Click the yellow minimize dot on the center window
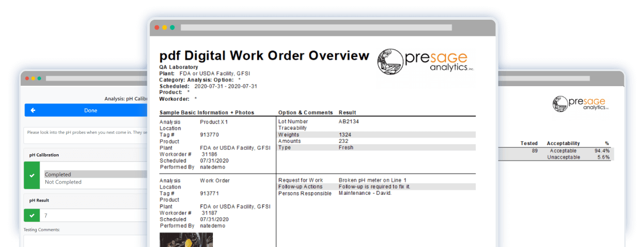Image resolution: width=644 pixels, height=247 pixels. click(x=164, y=27)
